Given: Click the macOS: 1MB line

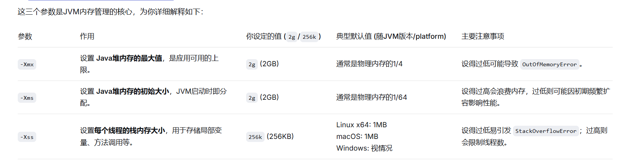Looking at the screenshot, I should click(x=357, y=137).
